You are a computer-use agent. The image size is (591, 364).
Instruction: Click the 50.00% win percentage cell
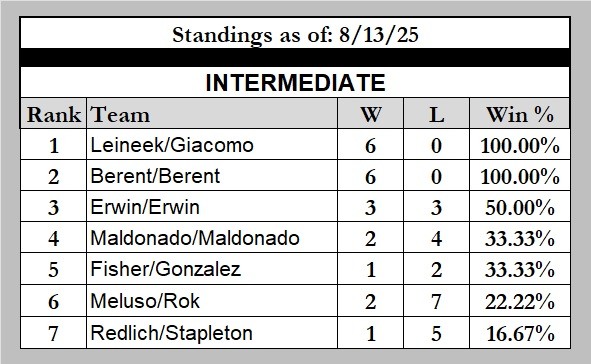coord(520,206)
